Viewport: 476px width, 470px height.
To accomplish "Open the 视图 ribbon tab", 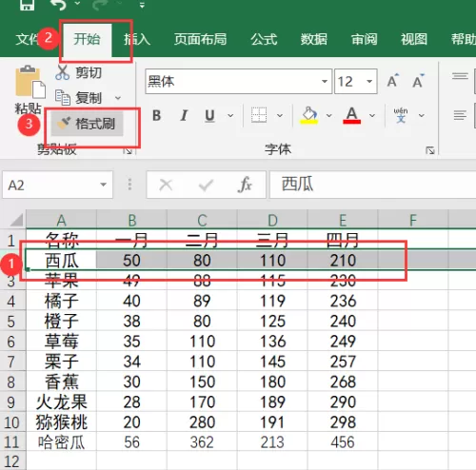I will coord(414,39).
